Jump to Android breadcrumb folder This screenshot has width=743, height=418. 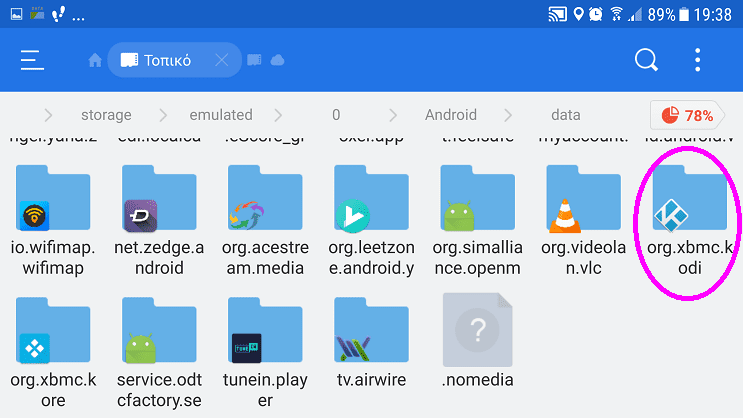point(450,115)
